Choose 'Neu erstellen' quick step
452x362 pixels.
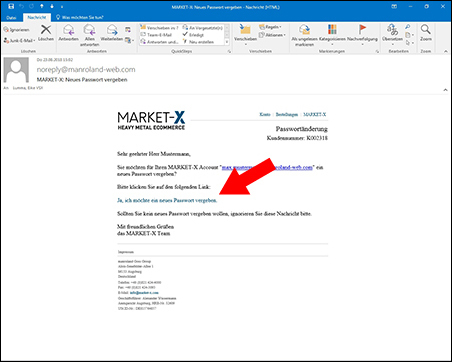coord(198,42)
